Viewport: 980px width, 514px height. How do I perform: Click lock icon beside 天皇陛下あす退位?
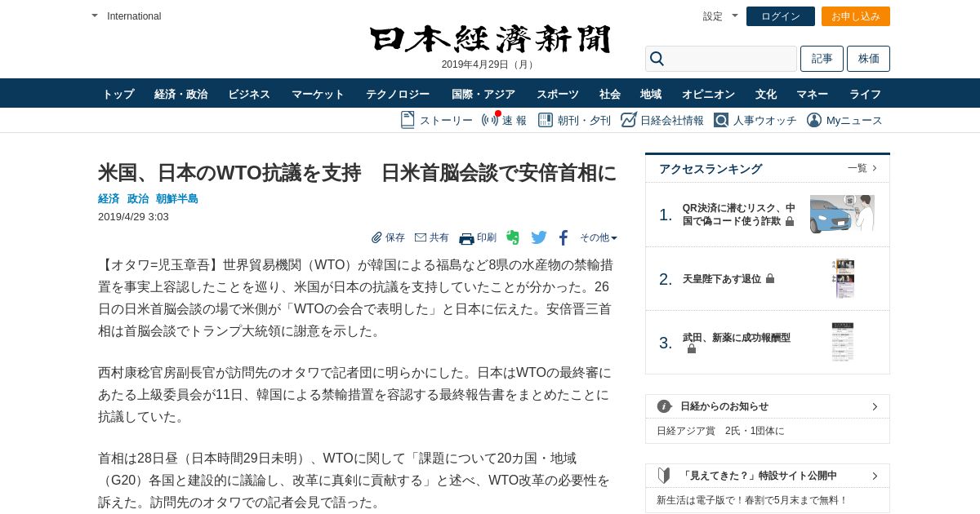[770, 278]
